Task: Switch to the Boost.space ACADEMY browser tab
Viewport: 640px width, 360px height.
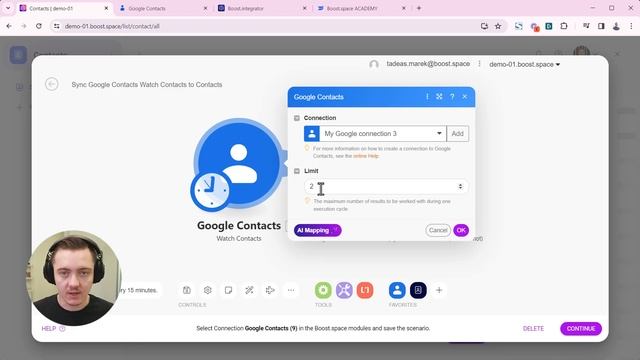Action: 361,8
